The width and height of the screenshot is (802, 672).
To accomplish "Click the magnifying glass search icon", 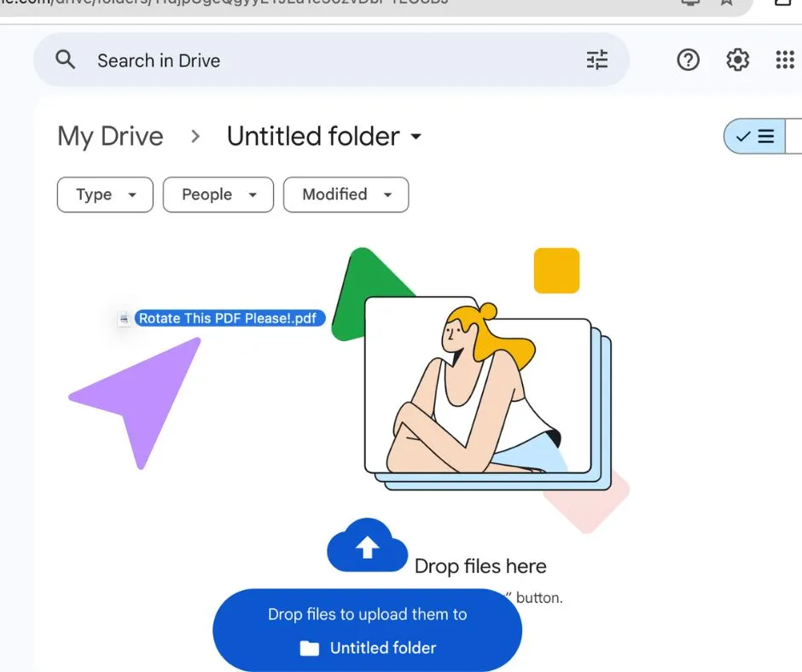I will [64, 60].
